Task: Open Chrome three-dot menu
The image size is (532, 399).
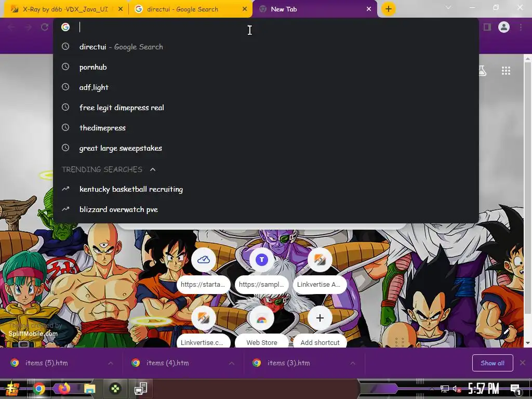Action: pos(521,27)
